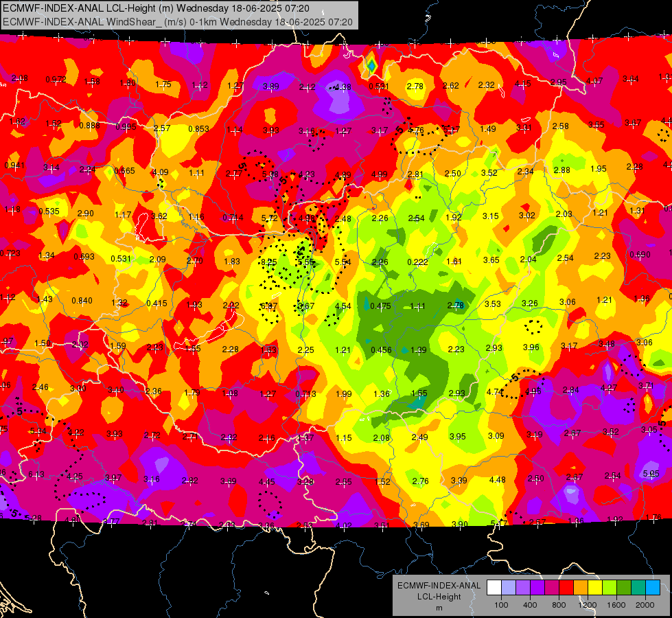The image size is (672, 618).
Task: Click the wind shear value 0.853
Action: pyautogui.click(x=198, y=128)
